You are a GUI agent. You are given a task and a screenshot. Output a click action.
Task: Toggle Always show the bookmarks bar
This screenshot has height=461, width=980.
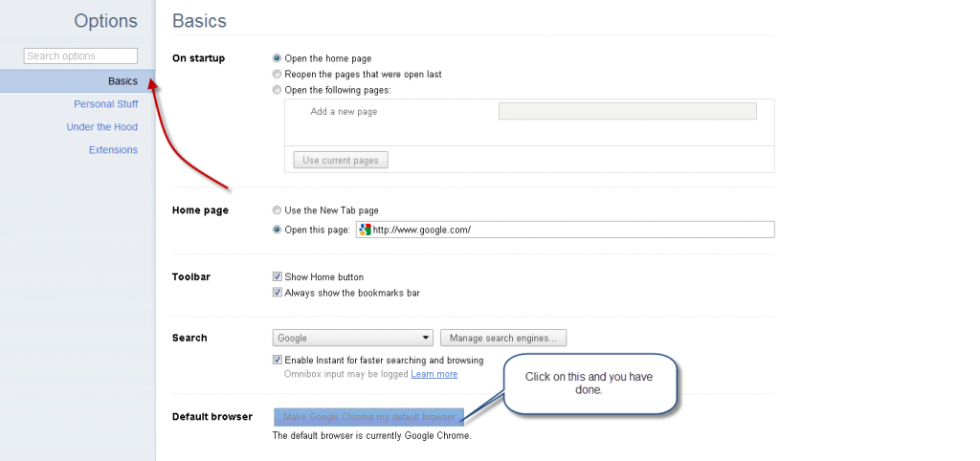(278, 293)
